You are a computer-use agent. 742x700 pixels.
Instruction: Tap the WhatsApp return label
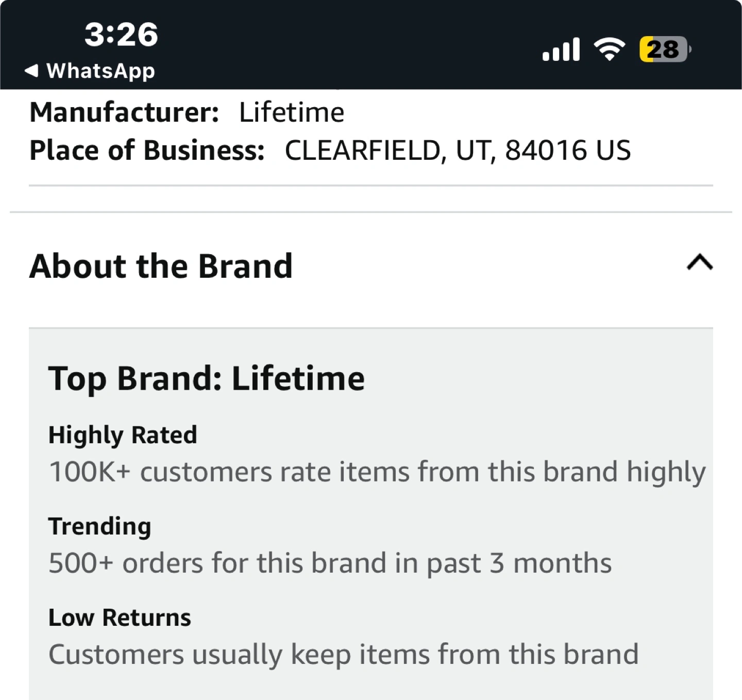(x=100, y=71)
